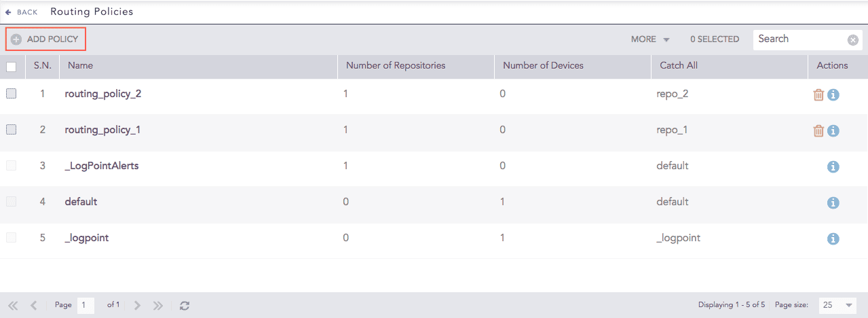
Task: Check the routing_policy_2 row checkbox
Action: (11, 94)
